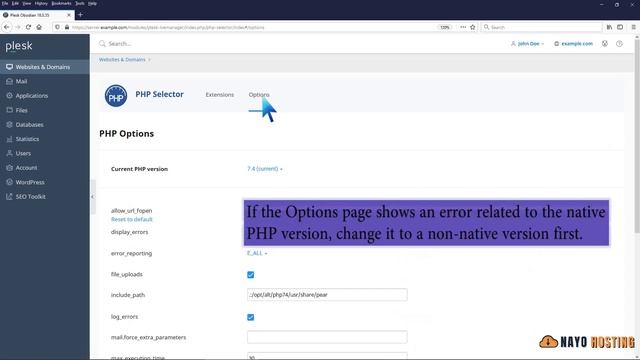
Task: Open the Bookmarks menu
Action: (x=61, y=3)
